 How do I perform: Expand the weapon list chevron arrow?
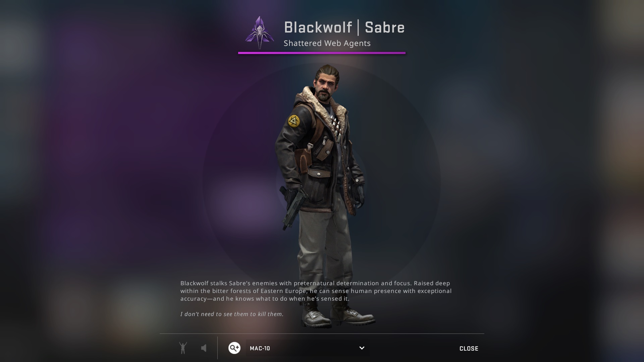pos(362,348)
